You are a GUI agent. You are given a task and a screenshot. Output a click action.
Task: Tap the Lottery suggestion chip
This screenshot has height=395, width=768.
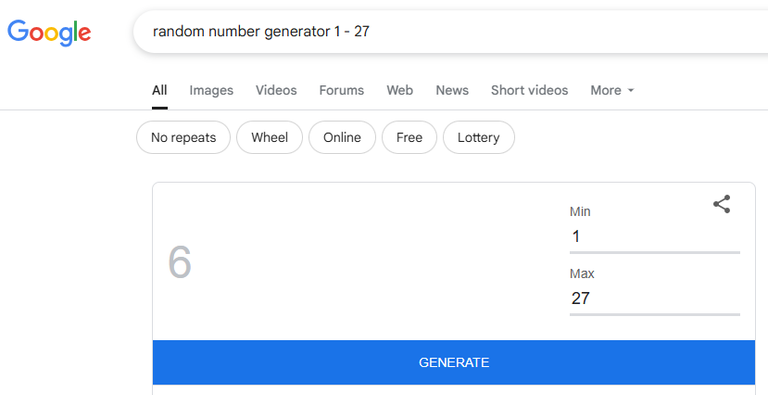click(x=479, y=137)
